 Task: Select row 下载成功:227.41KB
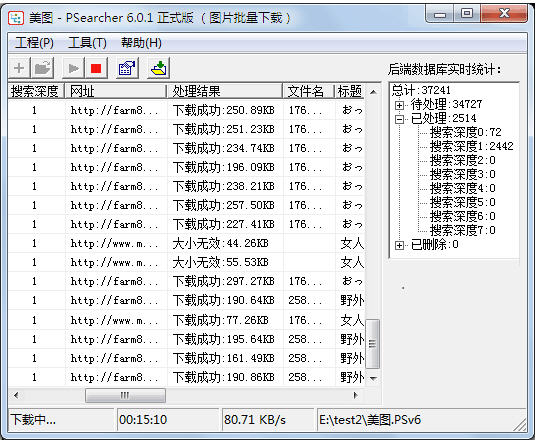point(187,224)
